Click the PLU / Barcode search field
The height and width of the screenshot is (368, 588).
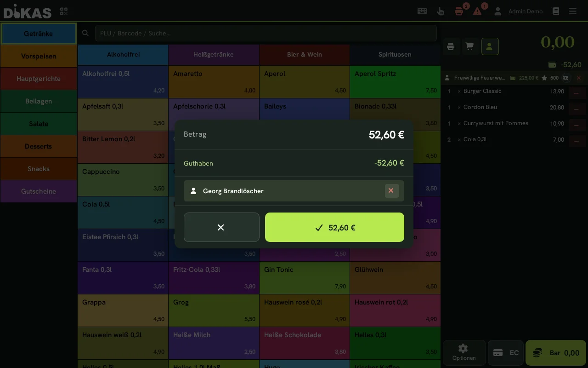click(266, 33)
